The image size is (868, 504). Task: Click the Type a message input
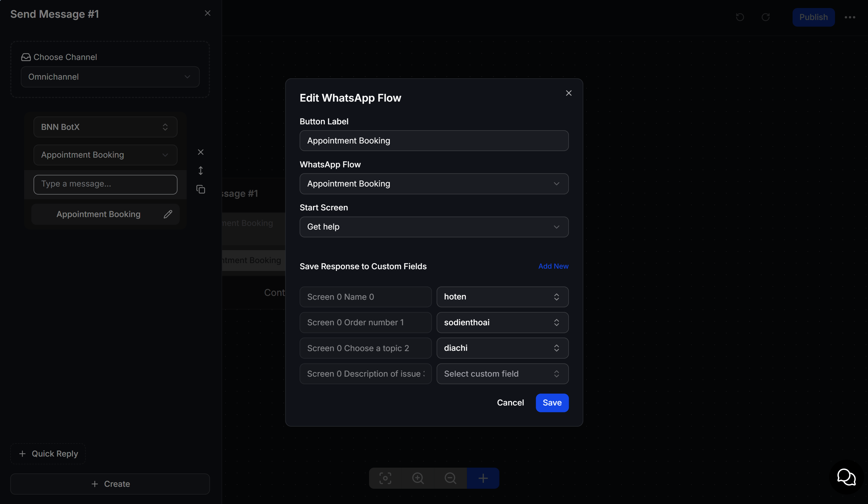105,185
